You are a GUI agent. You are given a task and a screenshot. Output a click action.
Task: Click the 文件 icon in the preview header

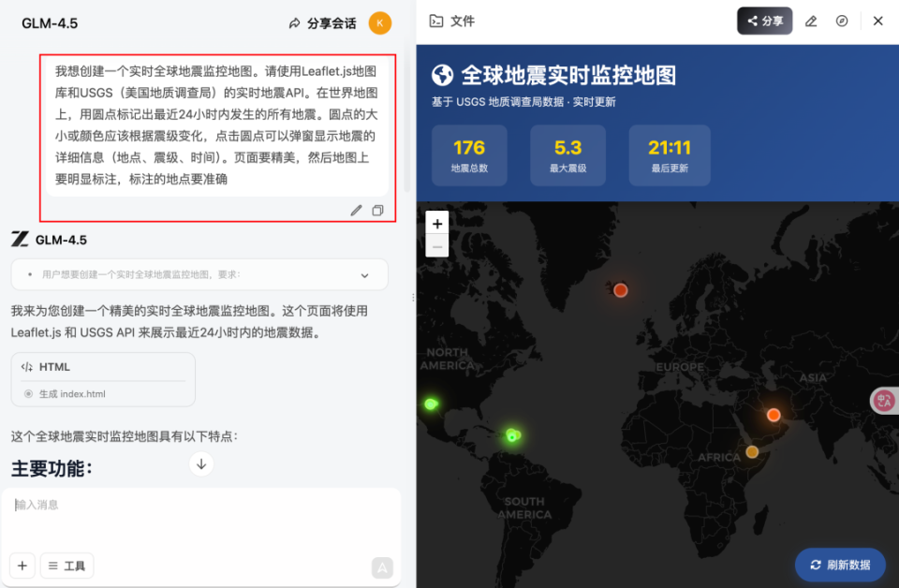436,21
